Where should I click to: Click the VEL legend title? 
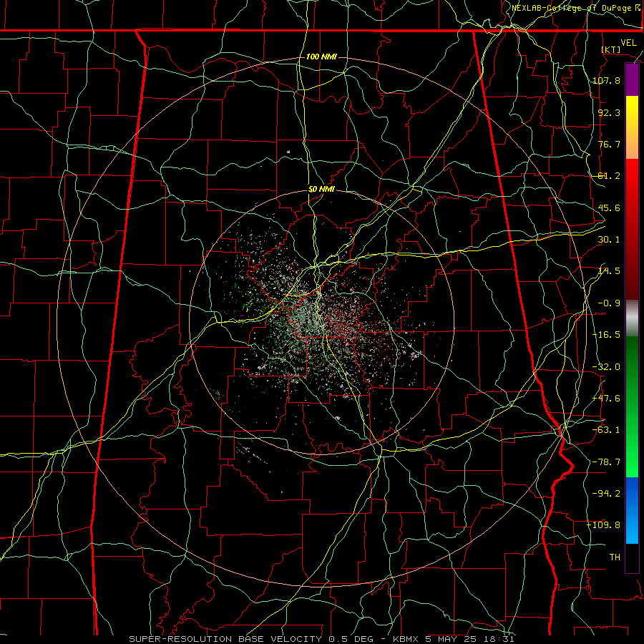[628, 43]
